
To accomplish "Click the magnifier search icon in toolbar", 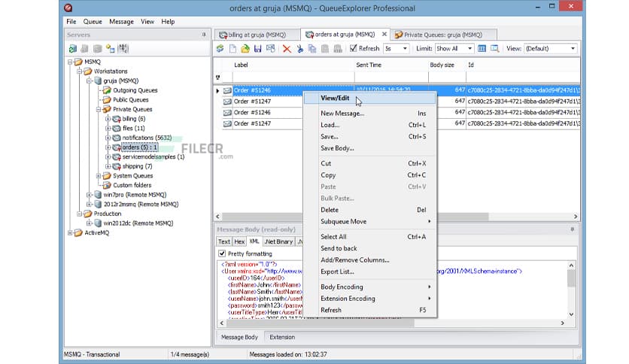I will [x=494, y=48].
